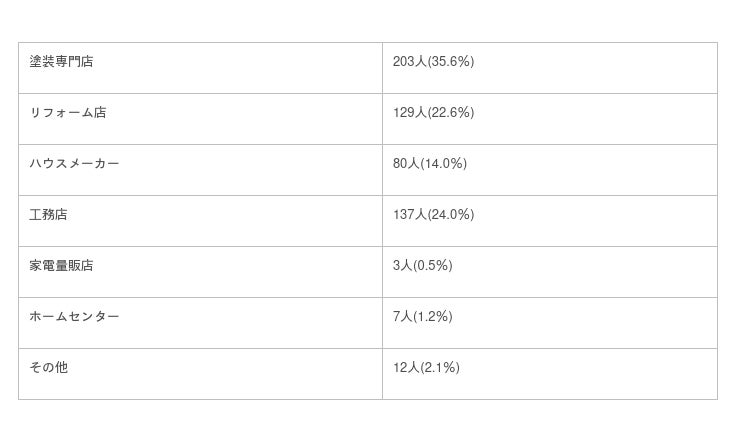Click the ハウスメーカー table cell

point(74,164)
